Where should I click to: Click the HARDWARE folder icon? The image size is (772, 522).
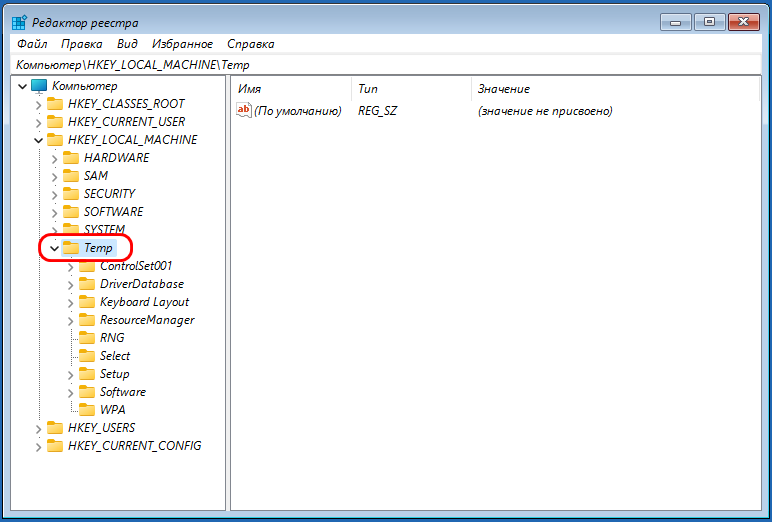[71, 158]
